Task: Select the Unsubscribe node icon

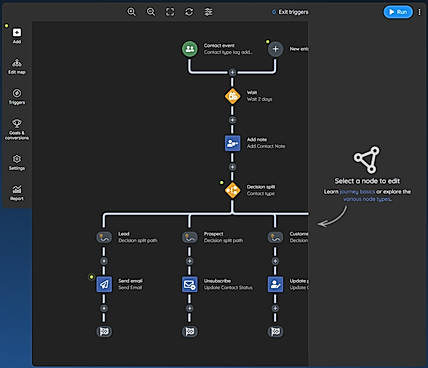Action: point(190,284)
